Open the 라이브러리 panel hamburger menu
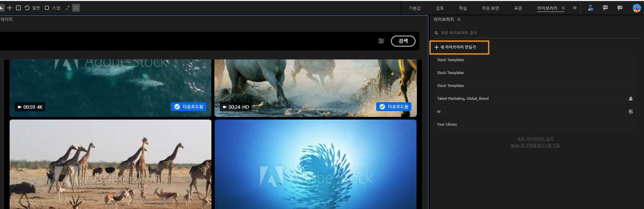 click(x=459, y=19)
